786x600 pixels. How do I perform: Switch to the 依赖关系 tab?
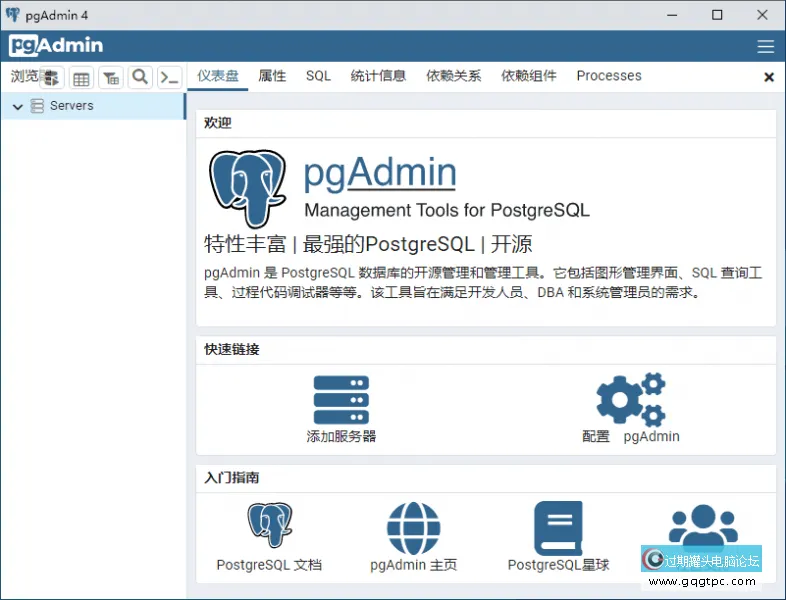point(453,76)
